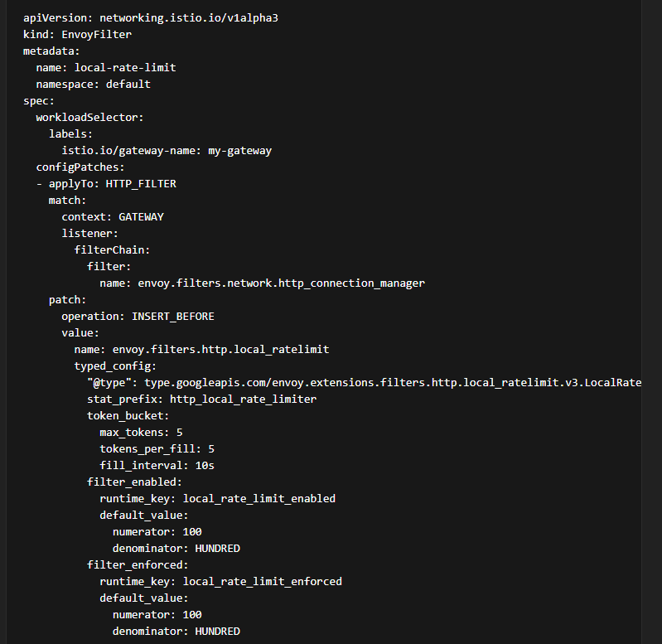Click the 'namespace: default' line

(93, 84)
